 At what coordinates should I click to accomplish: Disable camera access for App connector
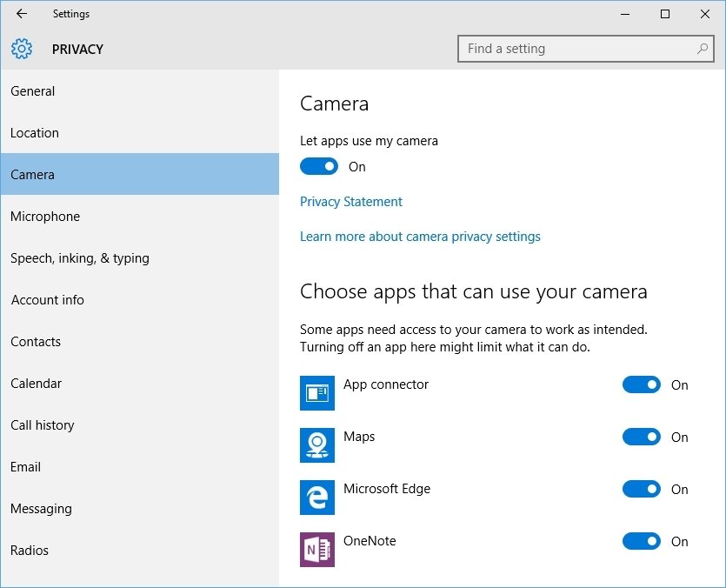click(x=642, y=384)
